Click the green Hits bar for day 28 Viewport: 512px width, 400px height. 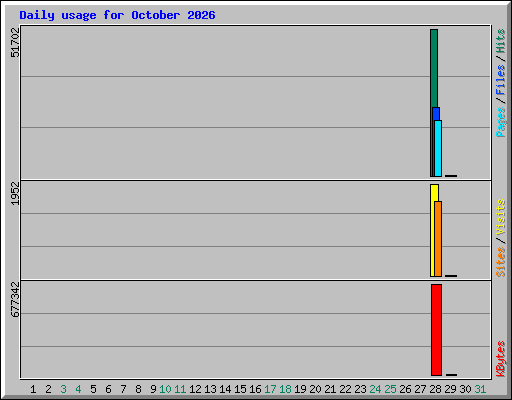tap(433, 68)
